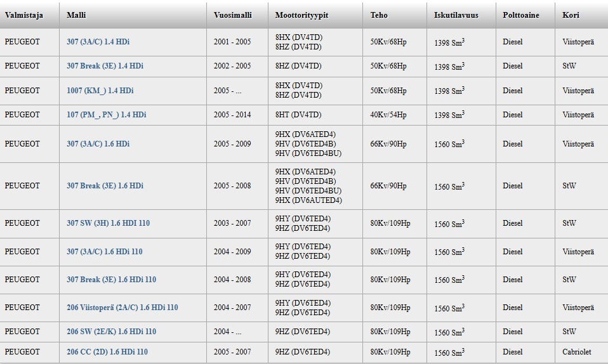Open the 307 Break (3E) 1.6 HDi 110 link
Viewport: 608px width, 364px height.
tap(111, 280)
